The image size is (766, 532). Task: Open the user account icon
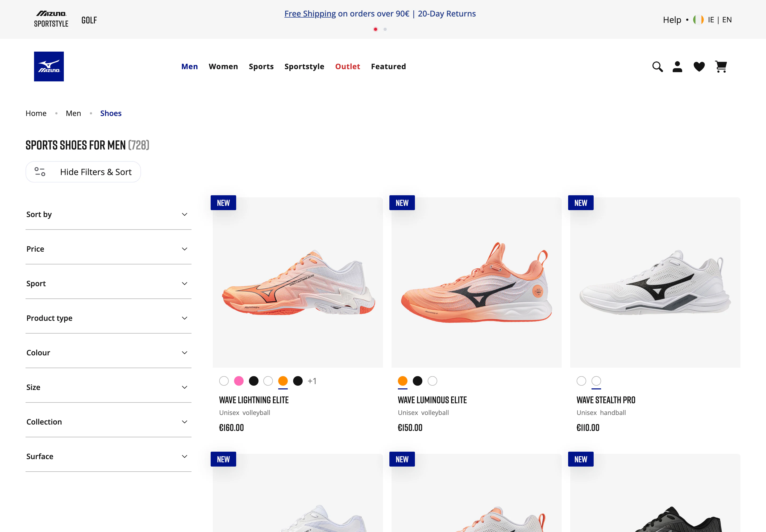point(677,67)
